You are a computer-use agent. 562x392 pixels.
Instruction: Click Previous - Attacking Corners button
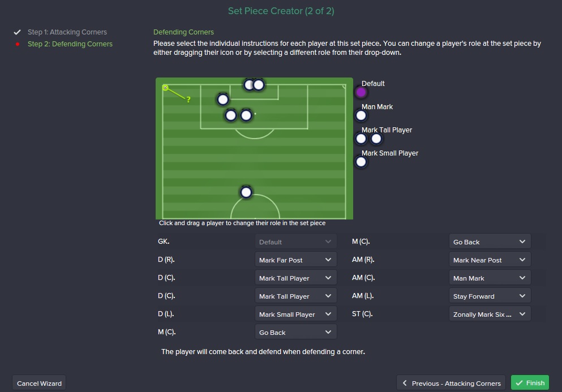[451, 383]
